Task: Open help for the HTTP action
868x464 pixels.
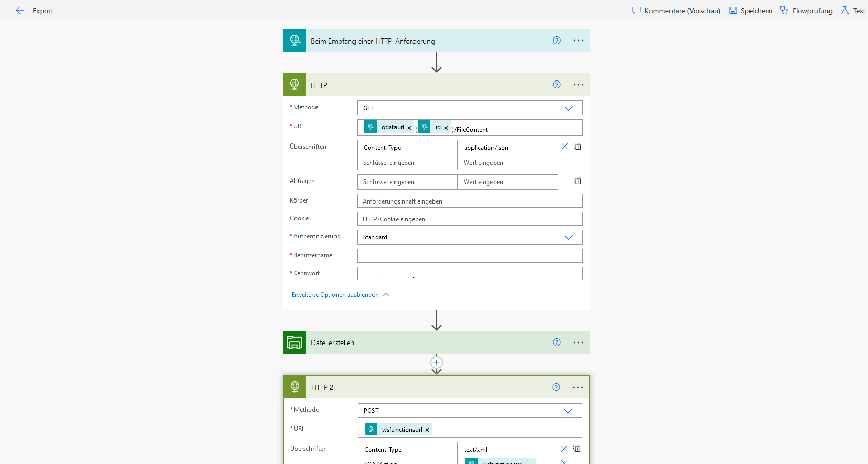Action: coord(557,85)
